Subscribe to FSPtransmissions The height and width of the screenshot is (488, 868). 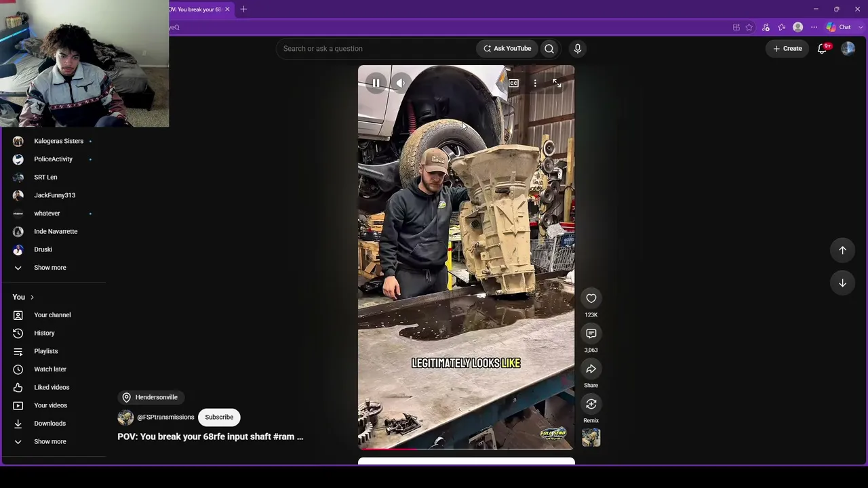click(219, 418)
